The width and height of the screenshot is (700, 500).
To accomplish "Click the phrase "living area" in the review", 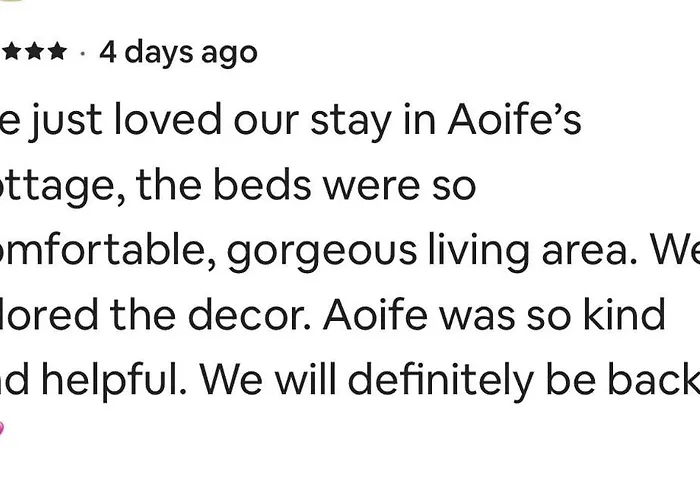I will 522,251.
